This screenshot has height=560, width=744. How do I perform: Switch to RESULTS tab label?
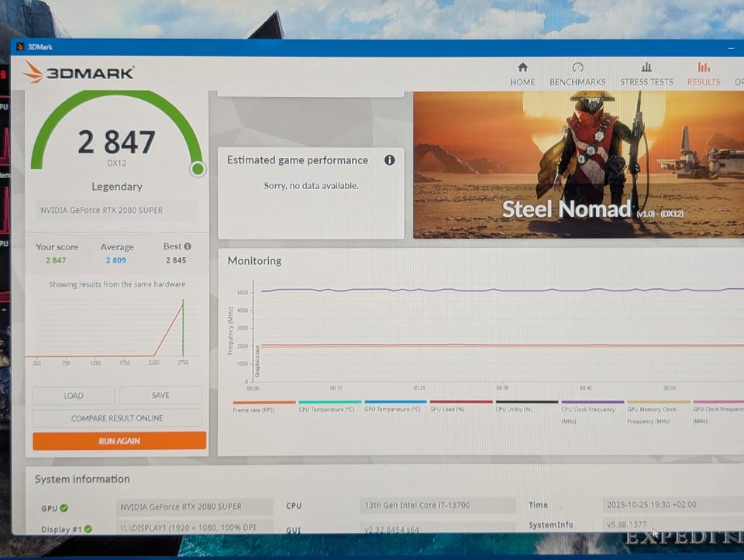click(704, 82)
